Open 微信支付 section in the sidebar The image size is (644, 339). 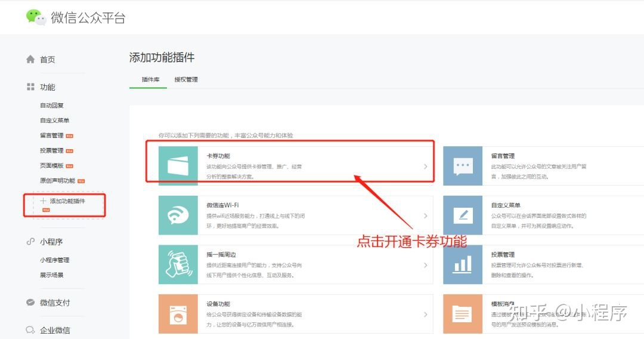[x=54, y=303]
